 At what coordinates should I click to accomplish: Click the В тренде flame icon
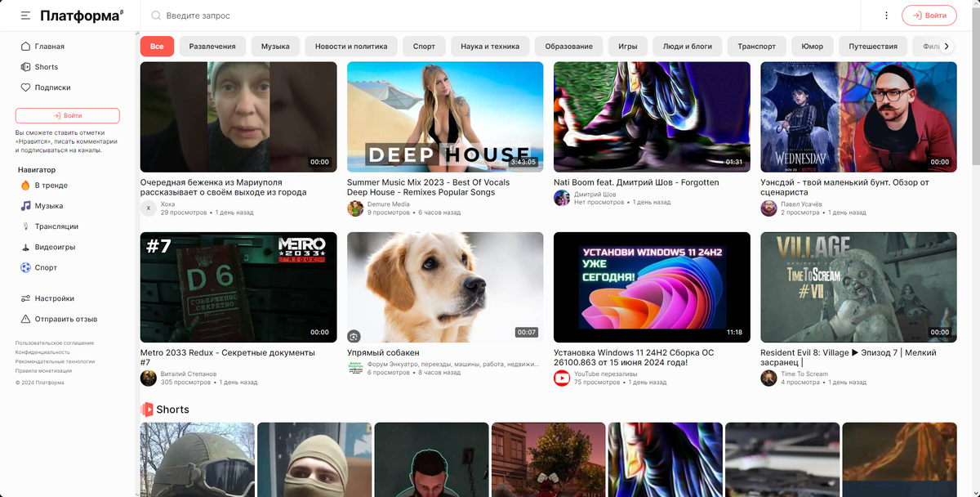coord(26,186)
